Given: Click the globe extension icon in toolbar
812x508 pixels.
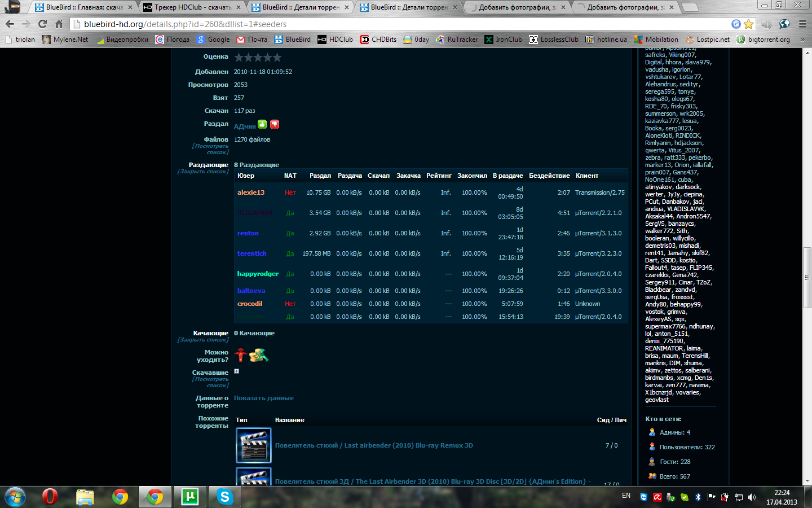Looking at the screenshot, I should (784, 24).
